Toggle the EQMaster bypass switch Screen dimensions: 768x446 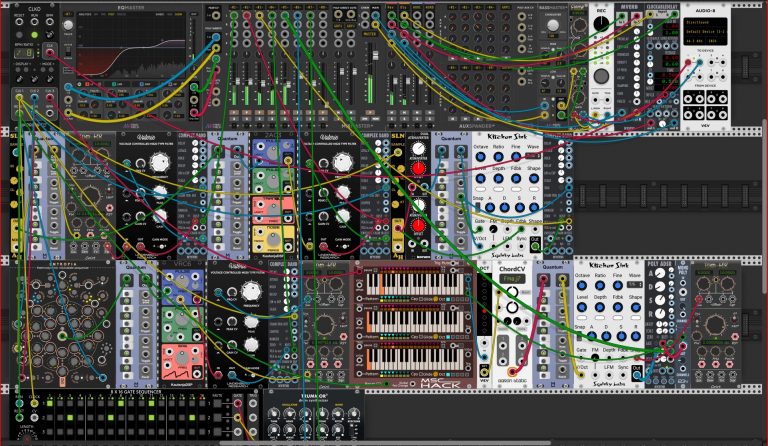[x=68, y=52]
